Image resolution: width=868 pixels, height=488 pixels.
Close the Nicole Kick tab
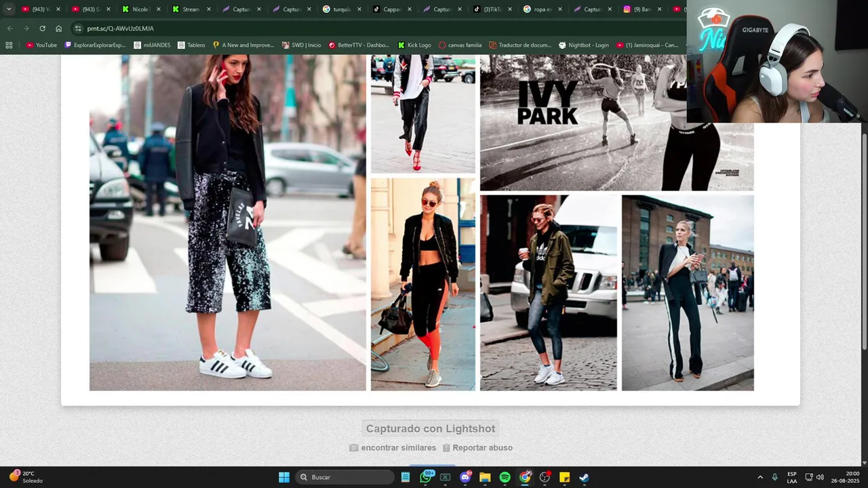point(159,9)
